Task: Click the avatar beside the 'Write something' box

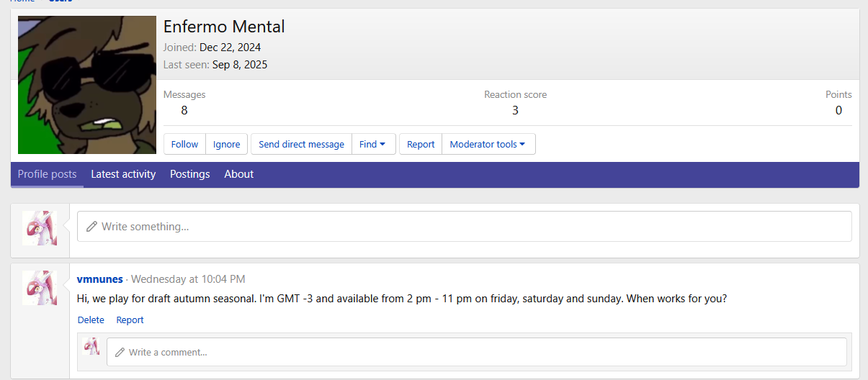Action: pos(40,228)
